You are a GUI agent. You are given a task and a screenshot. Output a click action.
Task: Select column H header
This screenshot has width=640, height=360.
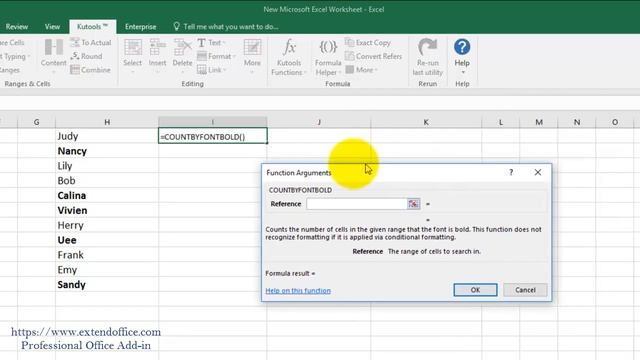point(107,122)
